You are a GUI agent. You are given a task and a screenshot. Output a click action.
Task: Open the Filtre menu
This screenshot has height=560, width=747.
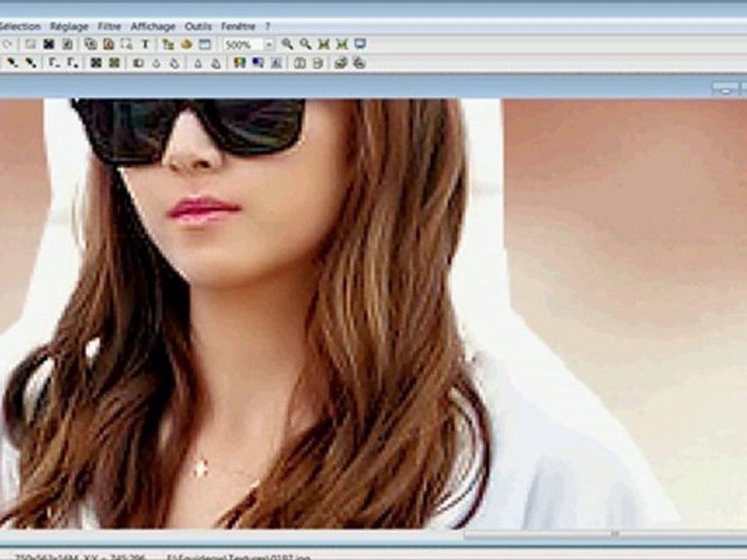[x=109, y=26]
